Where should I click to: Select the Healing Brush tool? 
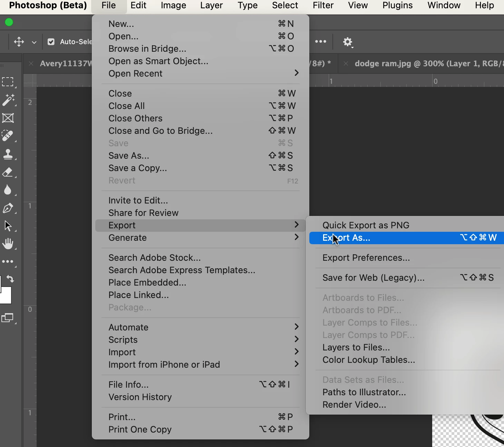8,136
